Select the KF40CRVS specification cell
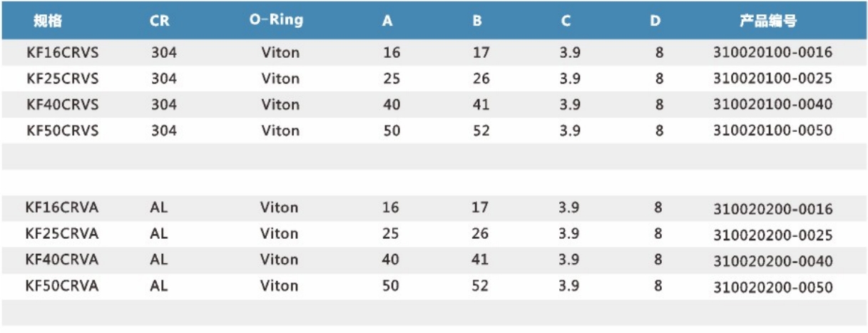Image resolution: width=868 pixels, height=333 pixels. pyautogui.click(x=63, y=104)
